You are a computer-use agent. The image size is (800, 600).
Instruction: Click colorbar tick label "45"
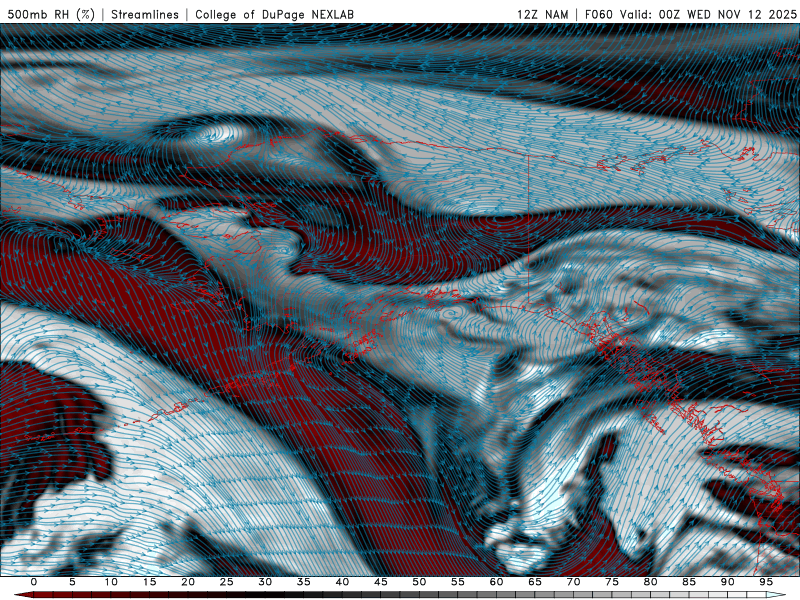click(381, 582)
